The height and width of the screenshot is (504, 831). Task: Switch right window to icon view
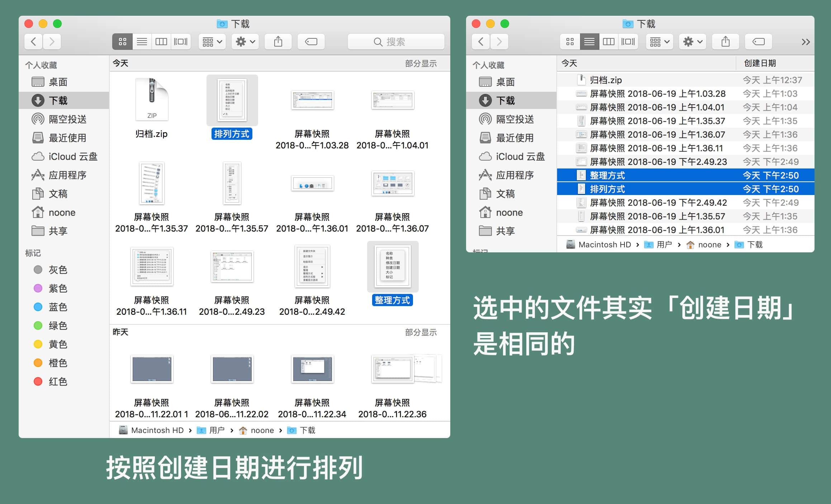tap(570, 42)
